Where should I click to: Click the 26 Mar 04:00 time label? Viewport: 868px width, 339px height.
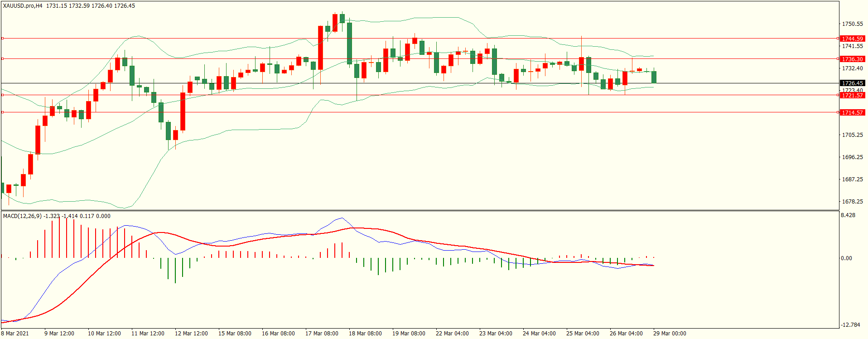pos(626,334)
